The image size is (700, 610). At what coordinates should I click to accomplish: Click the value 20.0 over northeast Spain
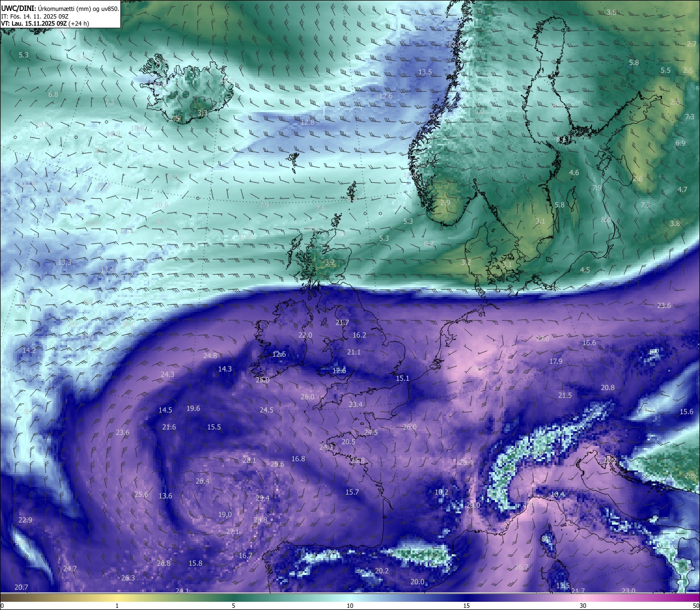(417, 582)
